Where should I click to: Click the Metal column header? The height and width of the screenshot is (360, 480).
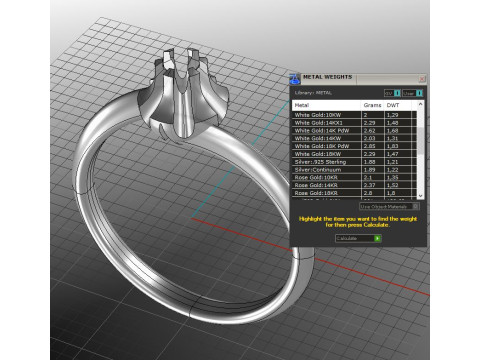tap(326, 105)
